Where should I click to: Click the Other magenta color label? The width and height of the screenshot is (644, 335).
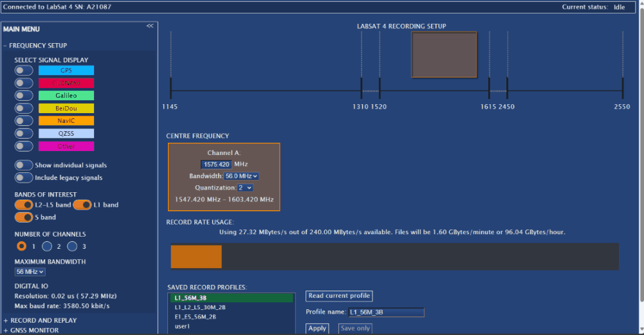tap(66, 146)
